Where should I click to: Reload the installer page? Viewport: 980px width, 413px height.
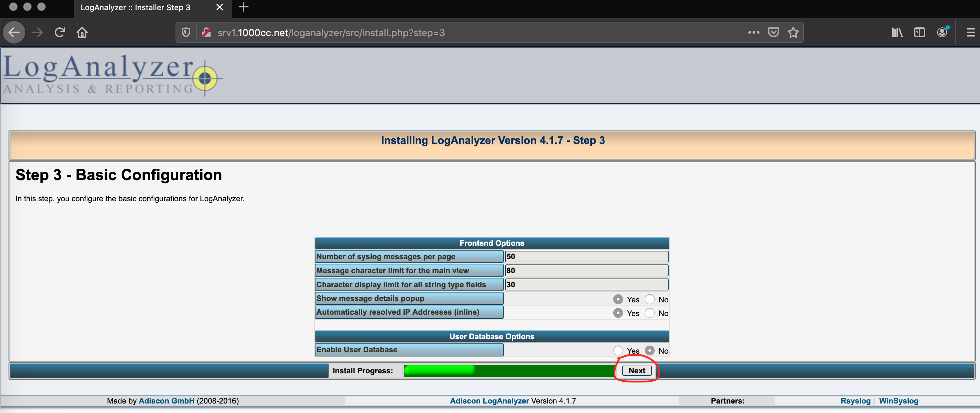pyautogui.click(x=60, y=33)
